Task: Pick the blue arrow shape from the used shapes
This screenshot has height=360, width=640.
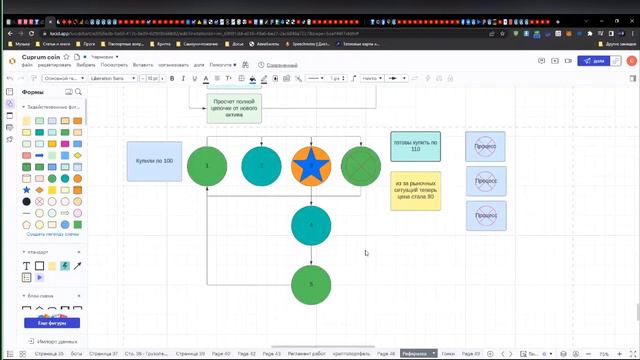Action: pos(39,156)
